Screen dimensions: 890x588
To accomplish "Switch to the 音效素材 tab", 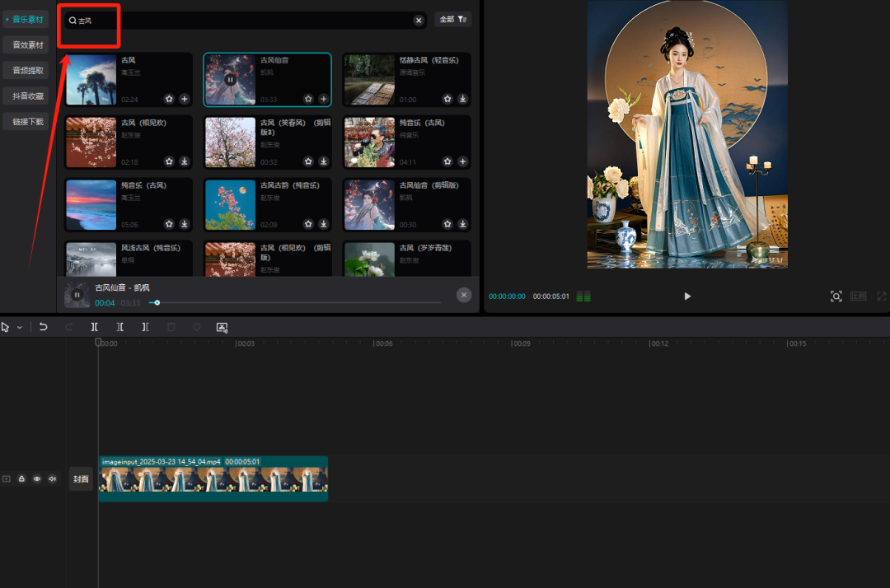I will point(27,44).
